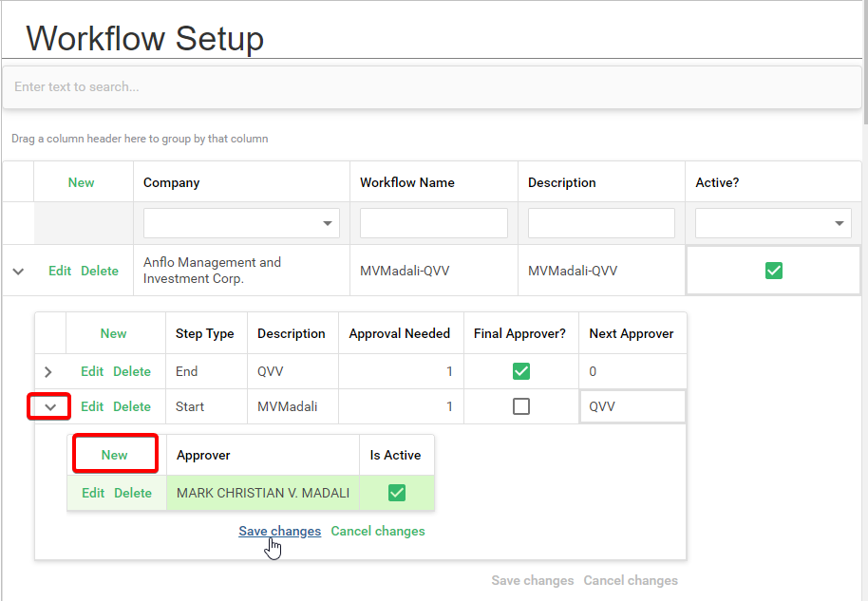This screenshot has width=868, height=601.
Task: Save changes in the approver grid
Action: [279, 531]
